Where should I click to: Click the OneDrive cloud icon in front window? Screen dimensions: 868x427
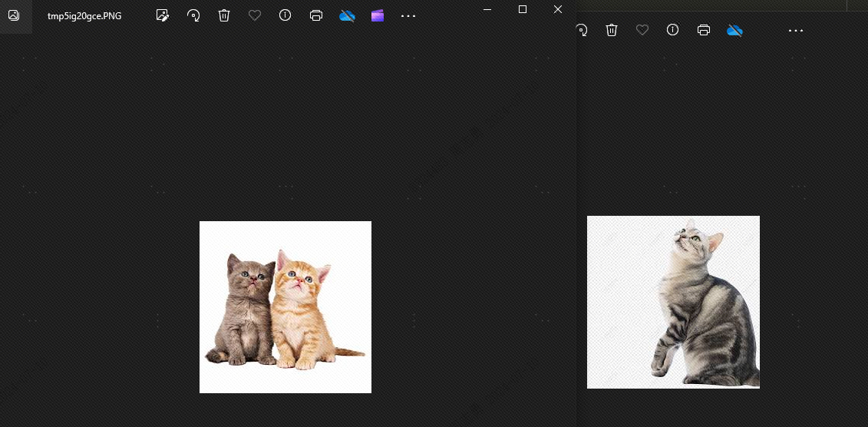(x=347, y=15)
